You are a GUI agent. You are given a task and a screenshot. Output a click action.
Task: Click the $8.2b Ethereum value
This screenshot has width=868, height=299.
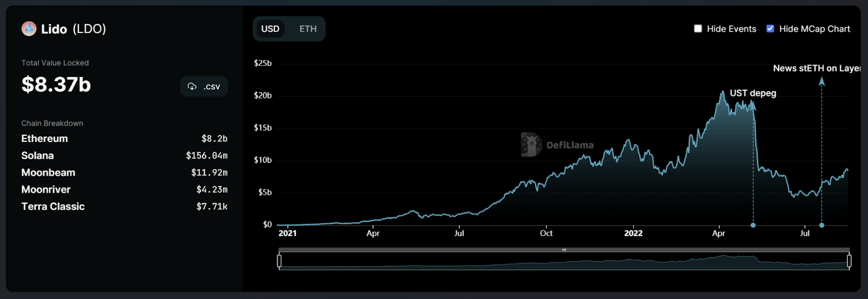point(214,139)
